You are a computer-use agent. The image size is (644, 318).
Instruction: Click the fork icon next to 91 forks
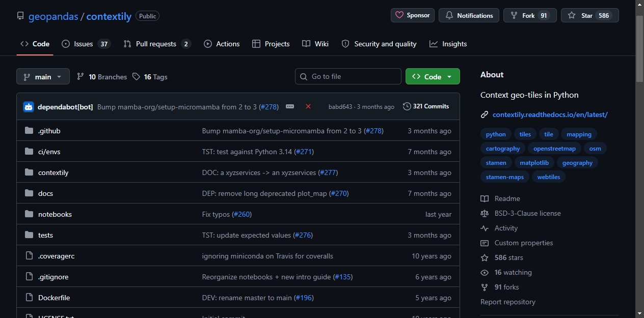click(x=485, y=287)
